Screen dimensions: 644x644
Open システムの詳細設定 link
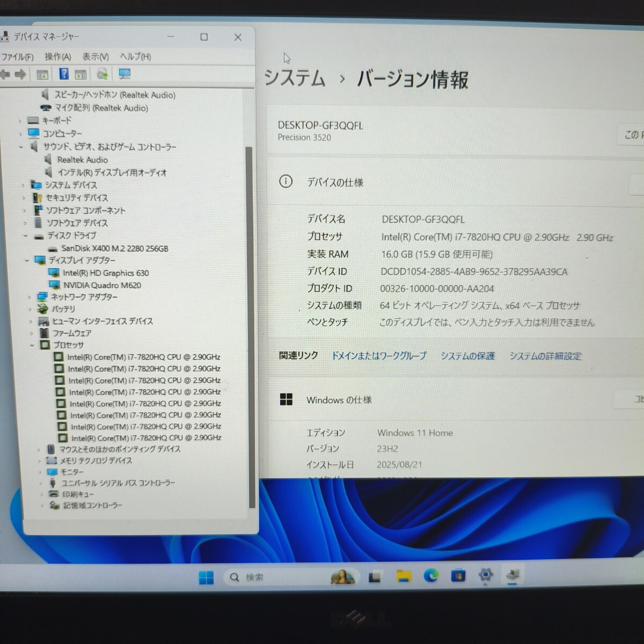(545, 356)
